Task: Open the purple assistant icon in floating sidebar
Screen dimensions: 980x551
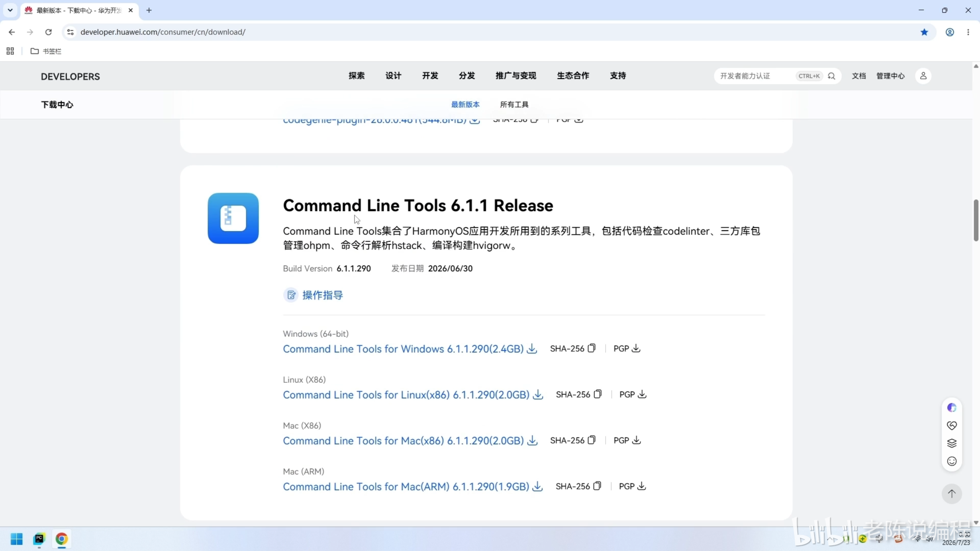Action: pos(952,408)
